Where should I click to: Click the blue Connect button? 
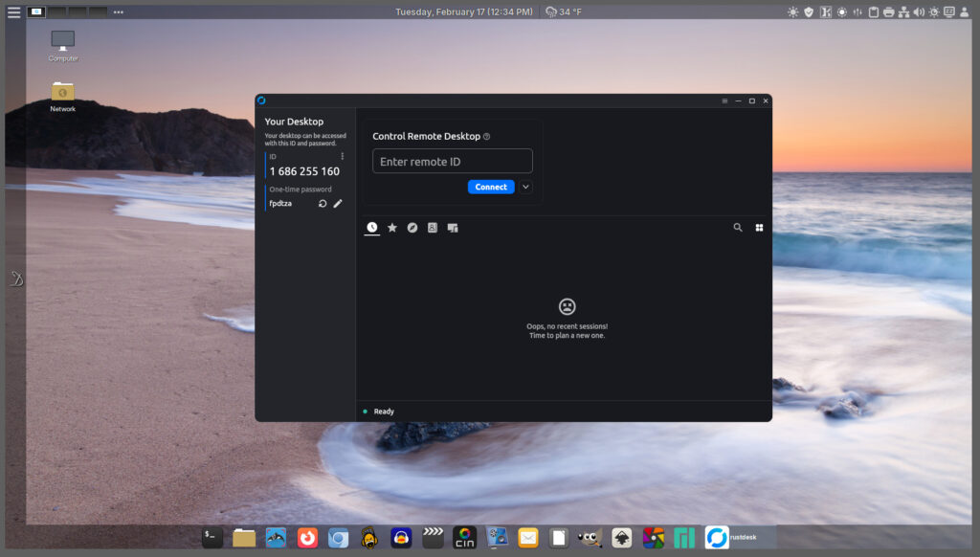491,187
